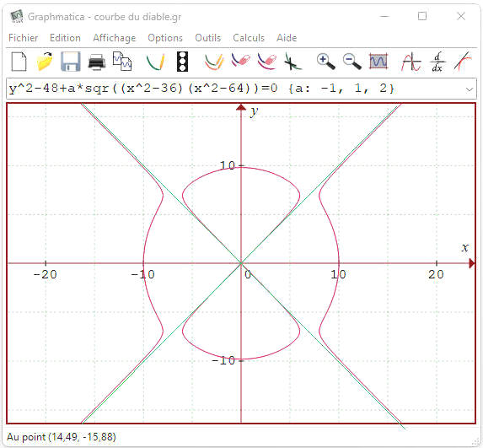Click the Draw graph pencil icon

[156, 62]
